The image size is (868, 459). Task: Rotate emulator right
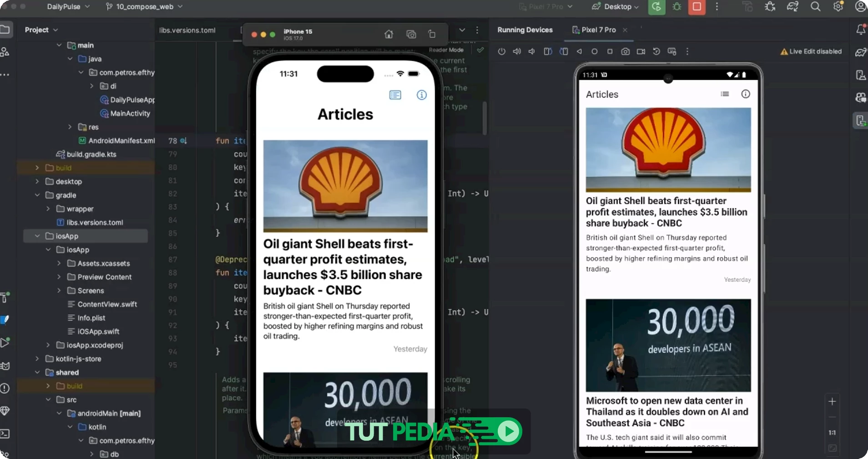click(564, 51)
